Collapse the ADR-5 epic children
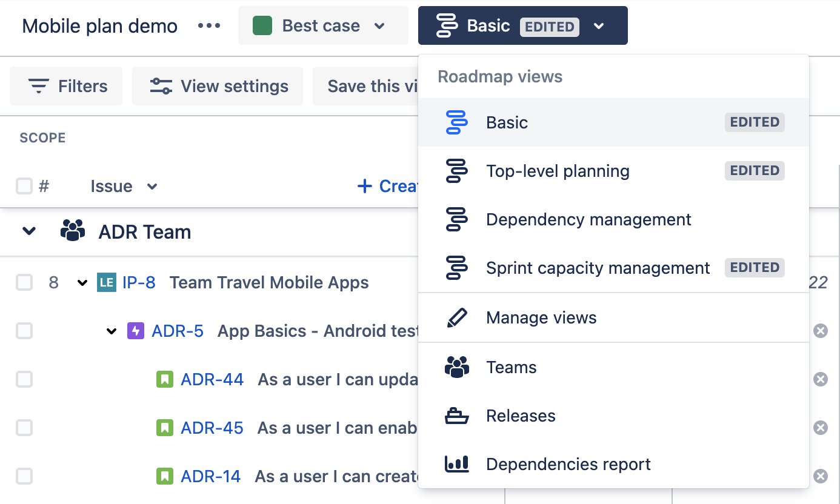840x504 pixels. [x=112, y=331]
